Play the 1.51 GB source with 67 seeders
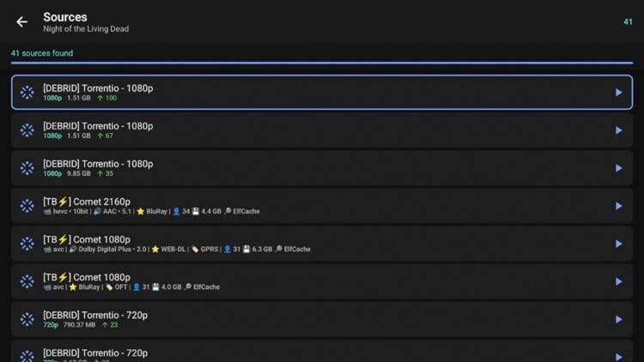 618,130
